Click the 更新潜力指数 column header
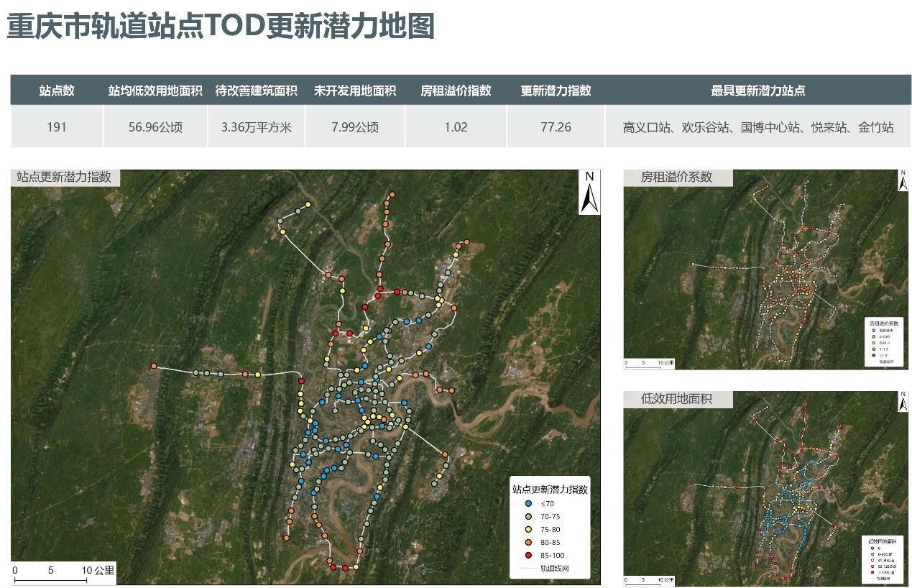This screenshot has height=588, width=912. pyautogui.click(x=556, y=91)
